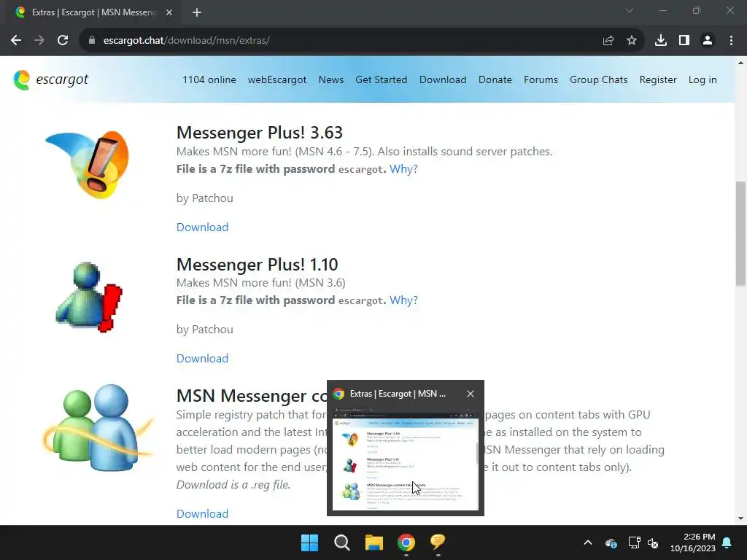Open taskbar Search
This screenshot has height=560, width=747.
[342, 542]
